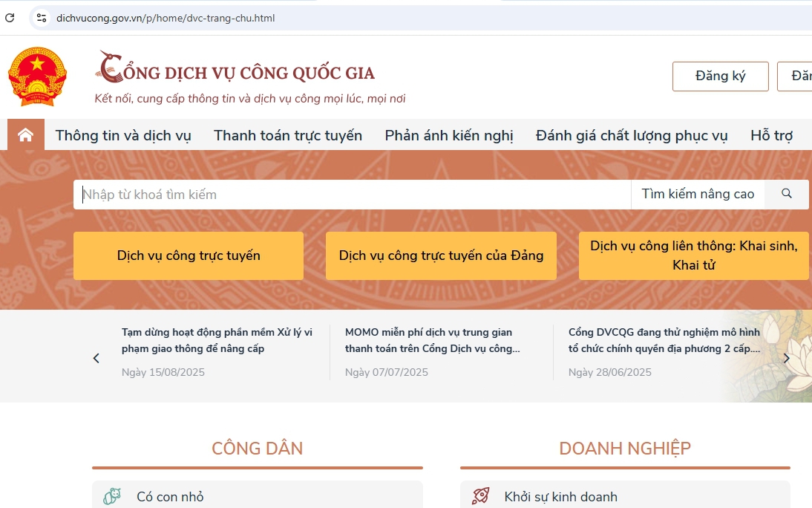Open Dịch vụ công liên thông Khai sinh, Khai tử
Image resolution: width=812 pixels, height=508 pixels.
click(x=693, y=255)
